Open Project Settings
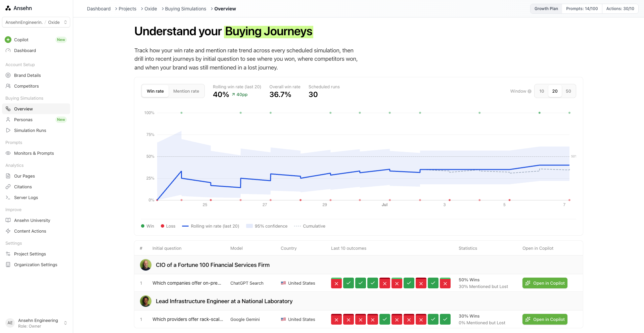The image size is (644, 333). point(36,254)
